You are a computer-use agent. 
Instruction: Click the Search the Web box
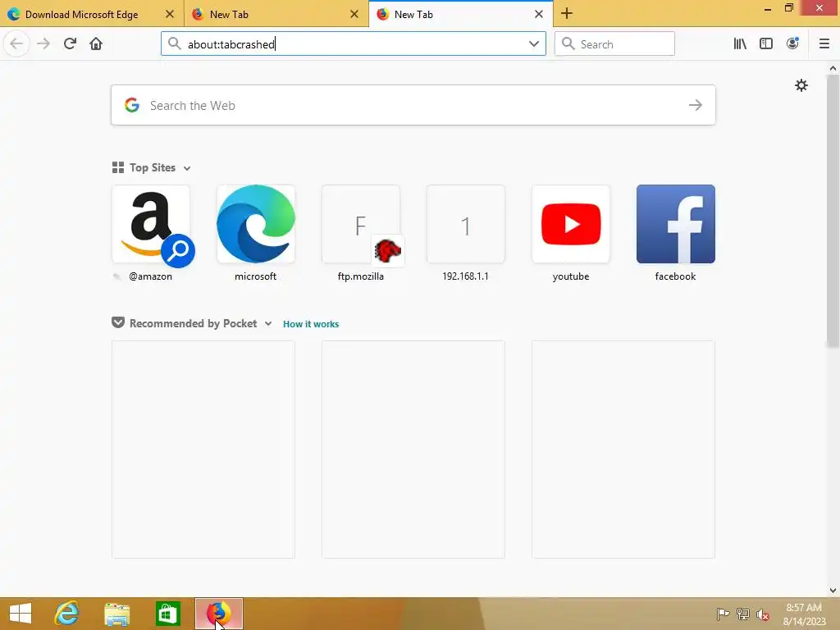click(413, 105)
